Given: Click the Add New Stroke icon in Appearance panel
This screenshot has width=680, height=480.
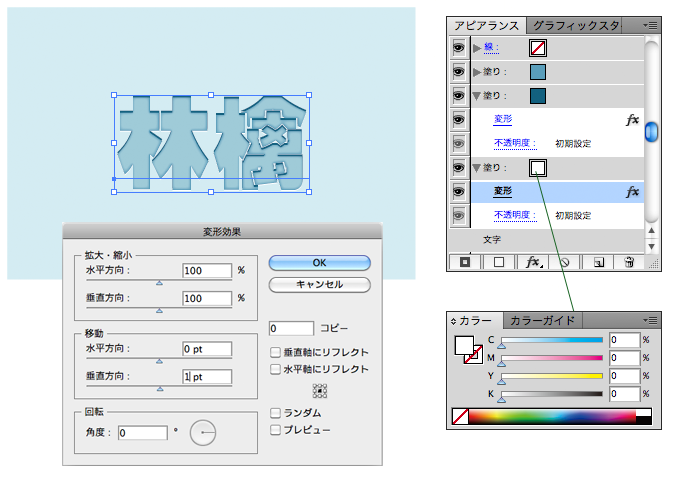Looking at the screenshot, I should [x=465, y=263].
